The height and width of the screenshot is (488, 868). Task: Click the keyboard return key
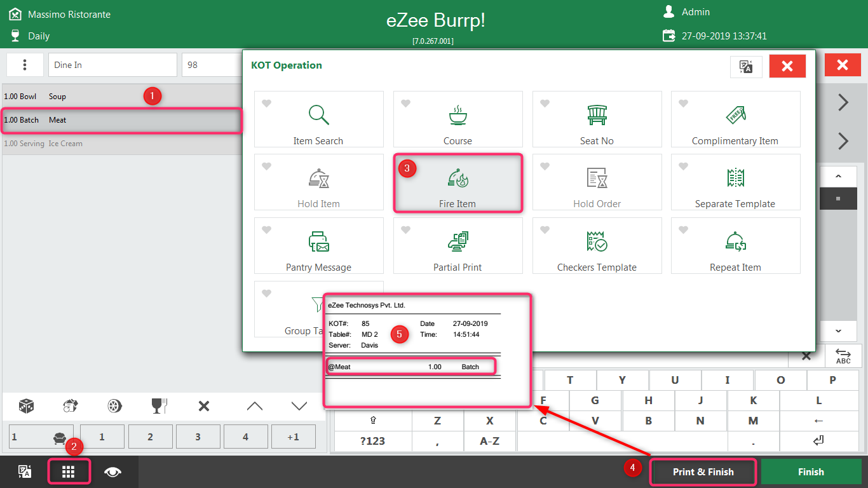[x=818, y=441]
